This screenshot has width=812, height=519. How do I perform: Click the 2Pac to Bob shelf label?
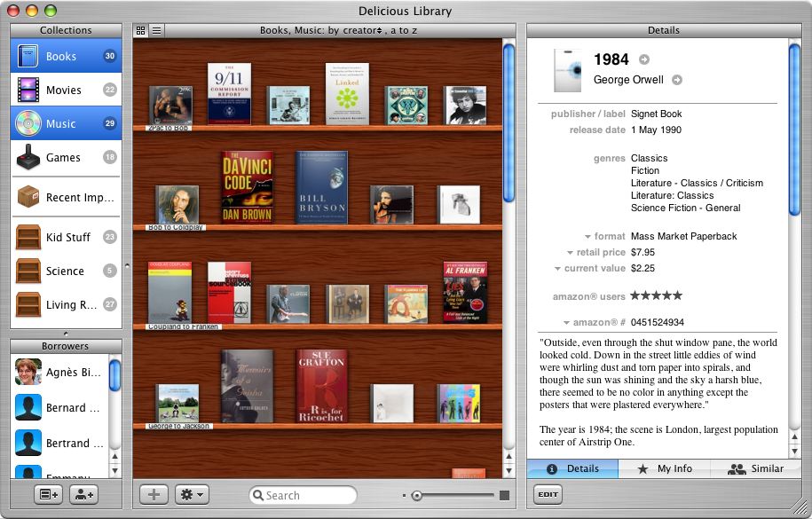[169, 128]
